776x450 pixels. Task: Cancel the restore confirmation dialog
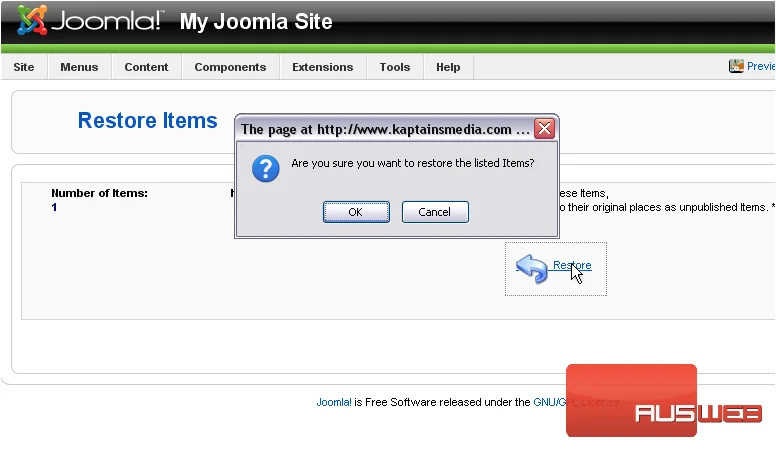tap(435, 212)
